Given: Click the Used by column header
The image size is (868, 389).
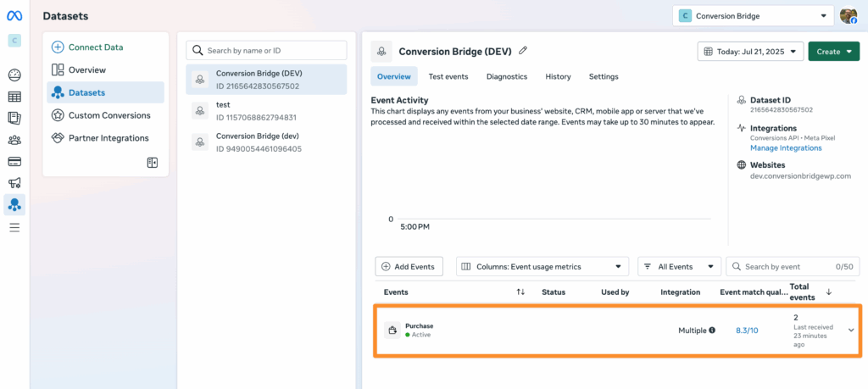Looking at the screenshot, I should click(x=615, y=292).
